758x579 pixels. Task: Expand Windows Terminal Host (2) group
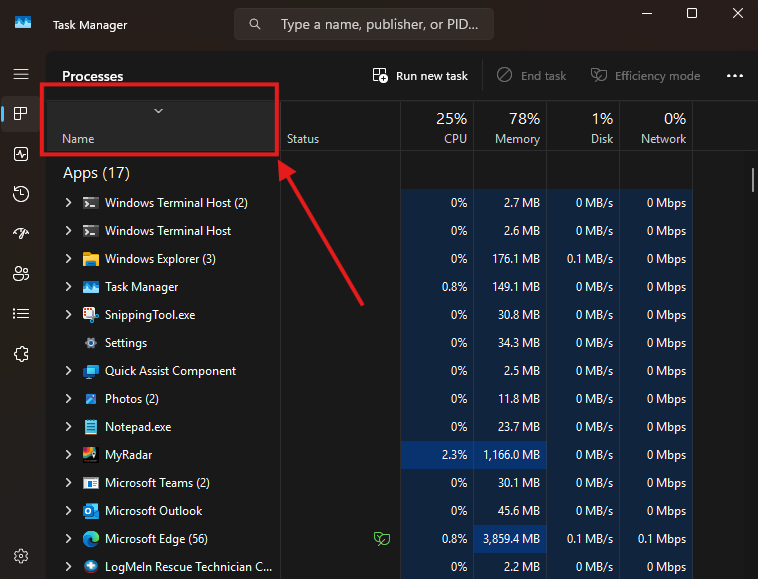click(x=68, y=203)
